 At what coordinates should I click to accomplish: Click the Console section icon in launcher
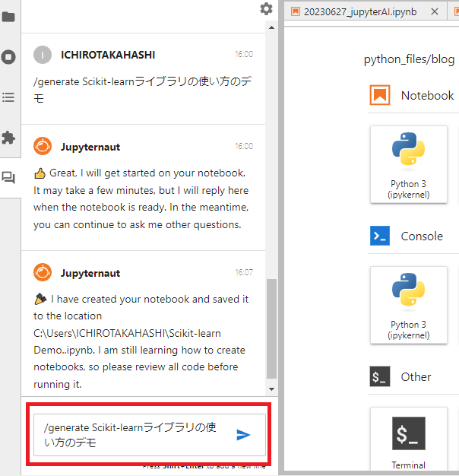tap(380, 236)
